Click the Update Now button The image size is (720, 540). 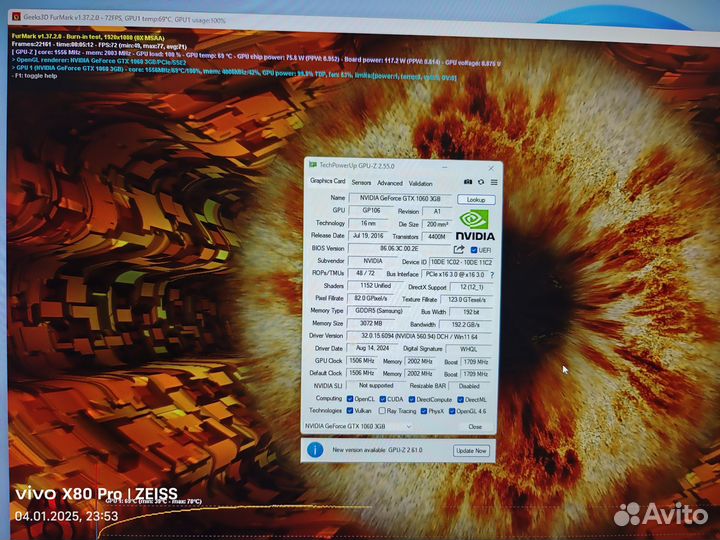[471, 450]
